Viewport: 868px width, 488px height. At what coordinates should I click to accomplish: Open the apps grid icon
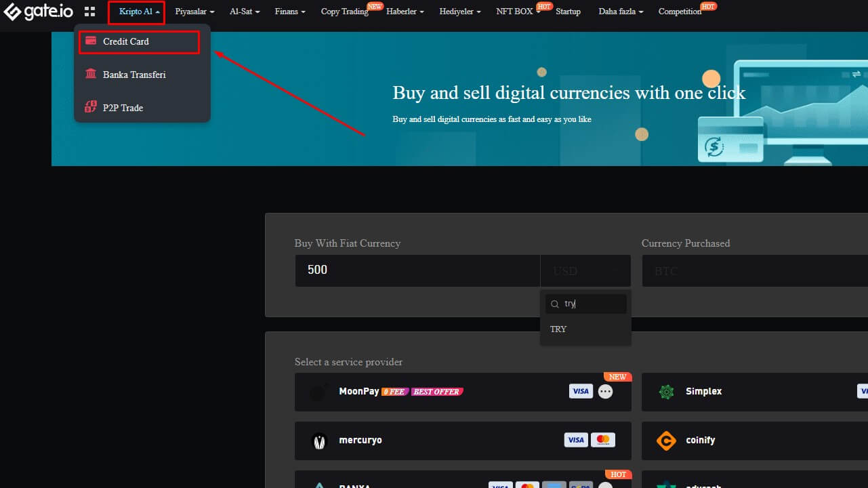coord(89,12)
